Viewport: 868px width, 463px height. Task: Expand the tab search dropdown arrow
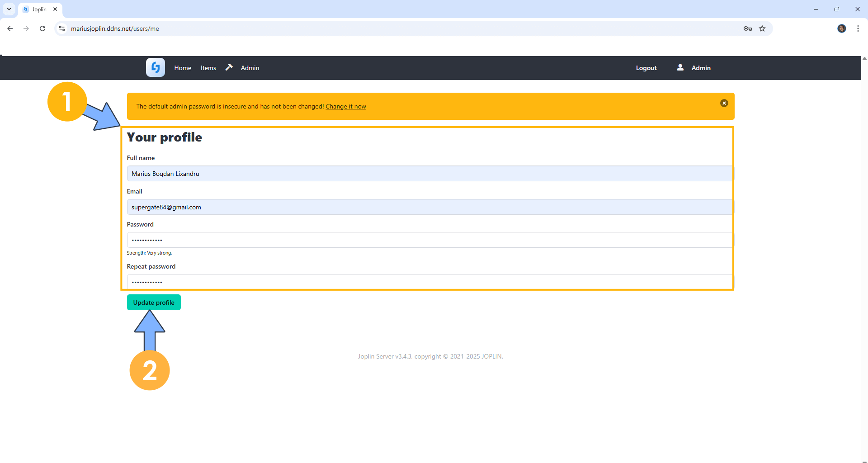click(x=9, y=9)
